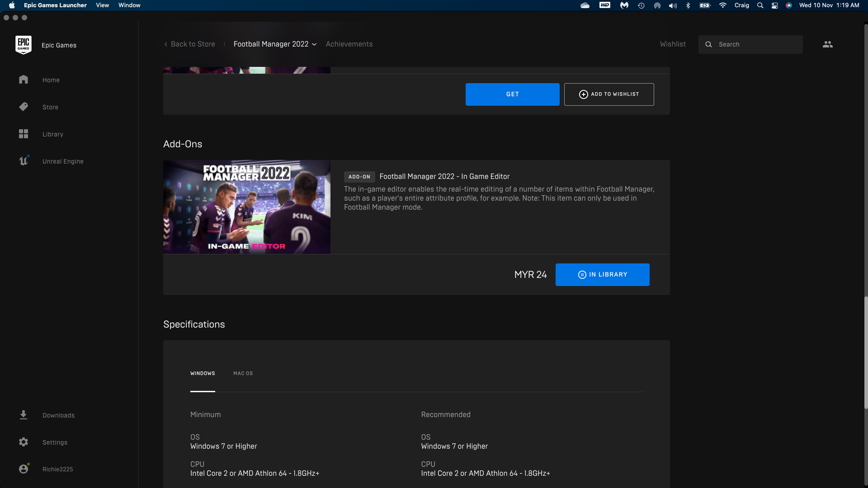
Task: Click the plus icon in Add to Wishlist
Action: pyautogui.click(x=583, y=94)
